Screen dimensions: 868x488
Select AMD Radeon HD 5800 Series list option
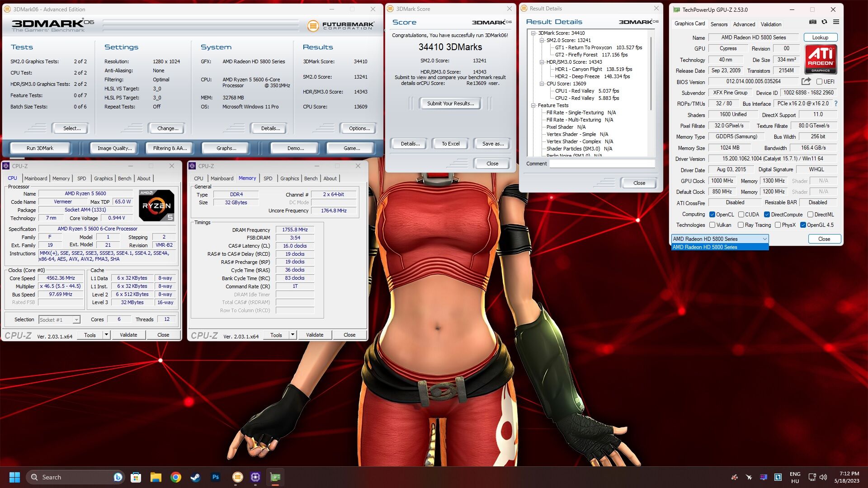pyautogui.click(x=720, y=247)
